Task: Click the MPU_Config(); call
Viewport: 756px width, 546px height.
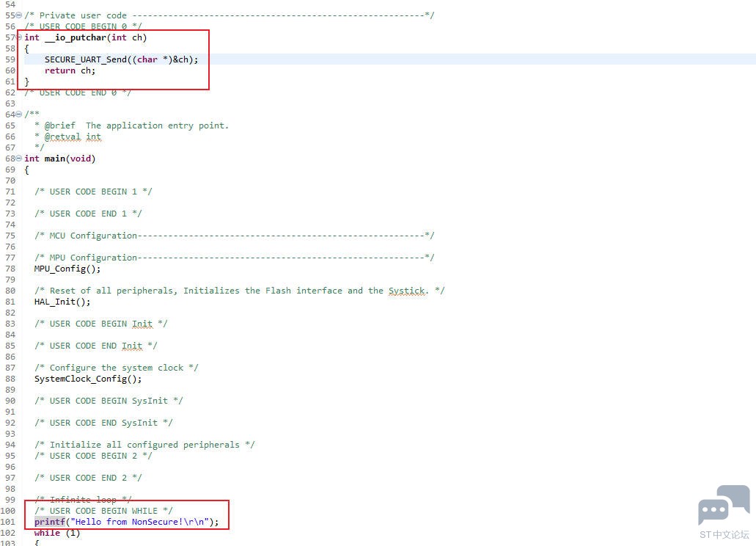Action: pyautogui.click(x=67, y=269)
